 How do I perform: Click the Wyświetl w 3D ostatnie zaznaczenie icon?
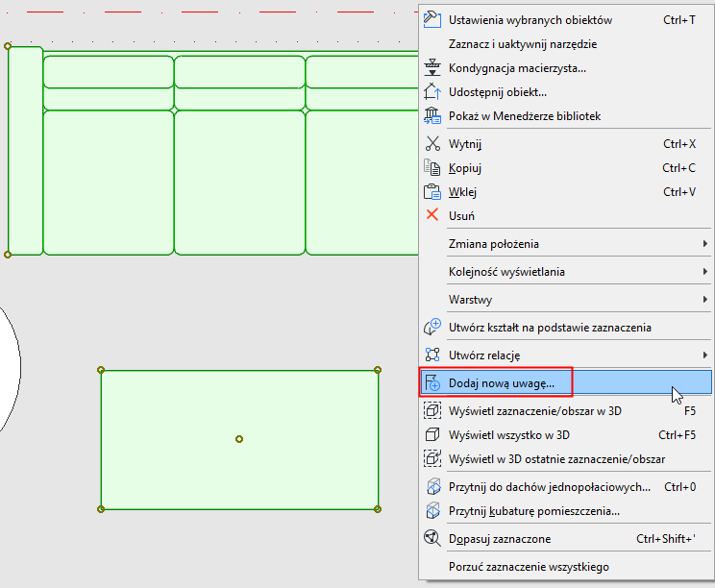click(x=431, y=458)
